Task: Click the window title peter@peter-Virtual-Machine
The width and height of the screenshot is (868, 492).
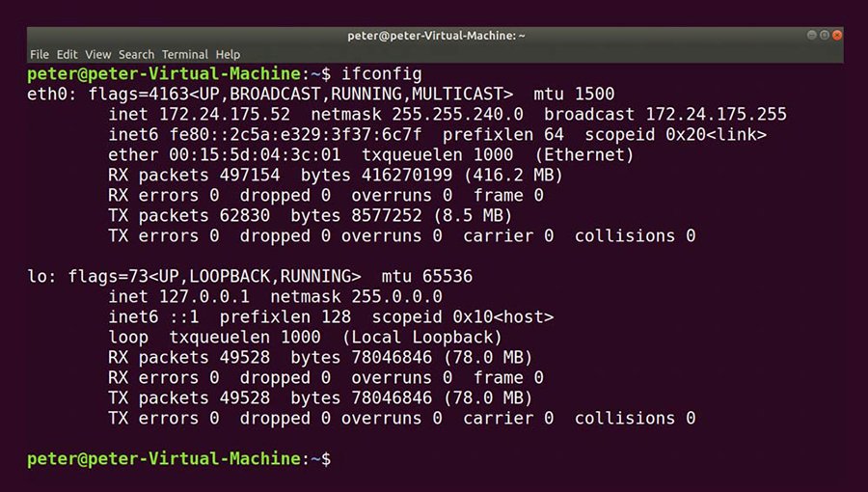Action: pos(436,36)
